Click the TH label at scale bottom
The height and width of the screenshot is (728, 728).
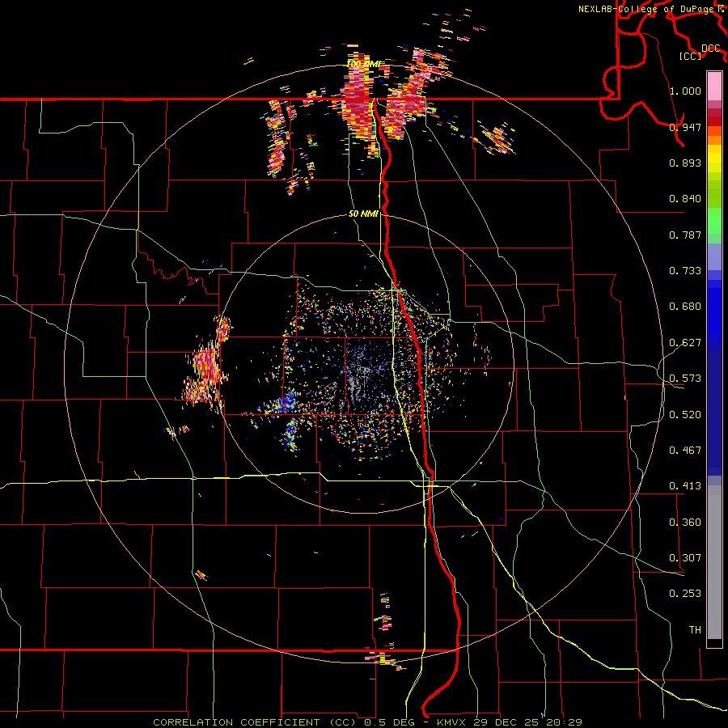[695, 630]
